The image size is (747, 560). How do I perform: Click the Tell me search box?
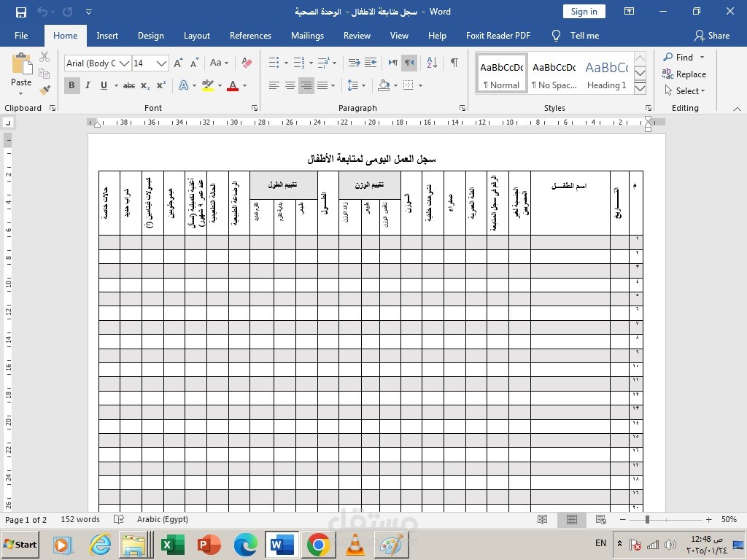(576, 36)
